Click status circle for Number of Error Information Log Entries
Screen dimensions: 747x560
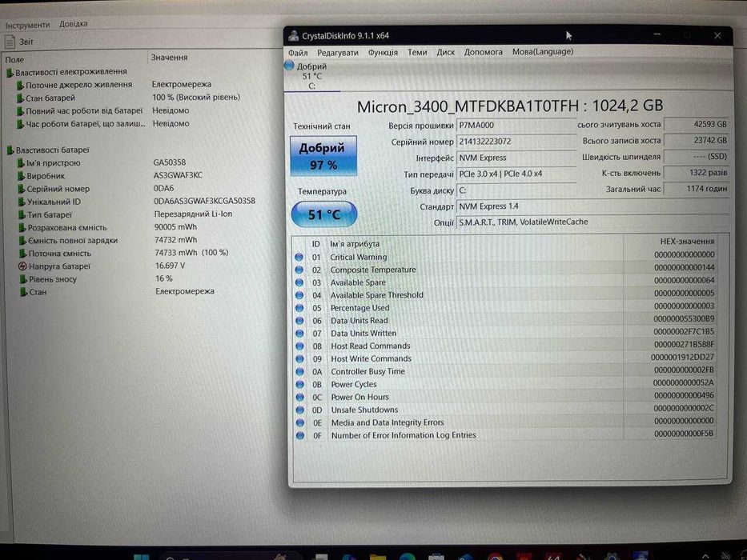point(300,435)
